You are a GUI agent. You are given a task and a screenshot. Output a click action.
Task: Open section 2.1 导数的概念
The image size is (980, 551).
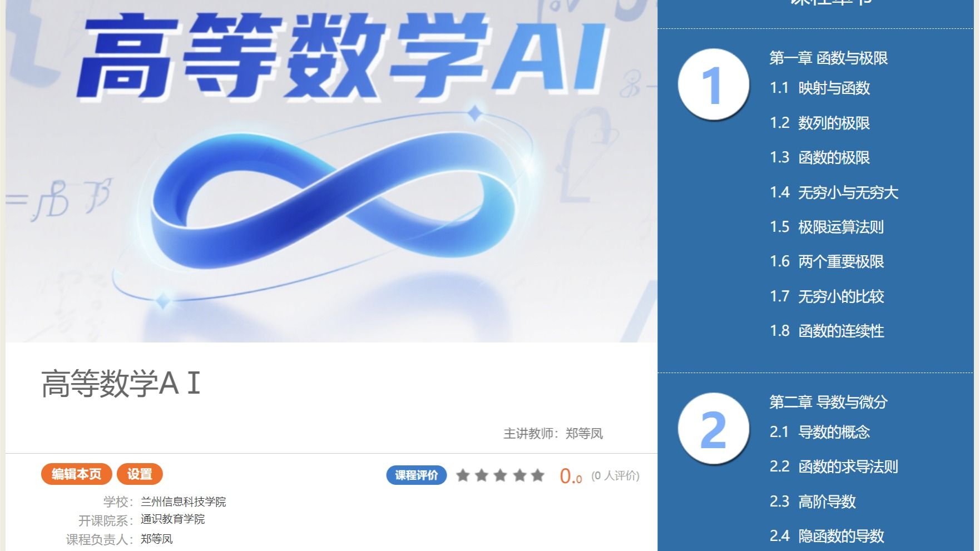pos(820,432)
